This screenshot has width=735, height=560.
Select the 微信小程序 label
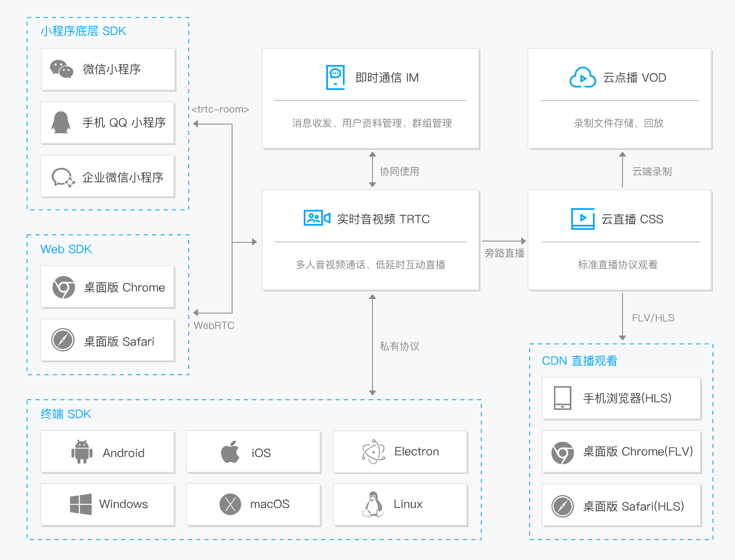112,69
